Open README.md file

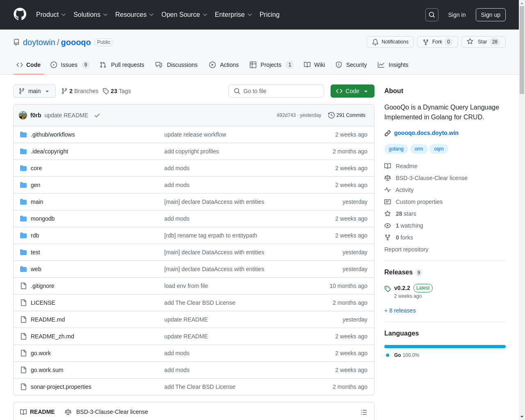point(48,320)
